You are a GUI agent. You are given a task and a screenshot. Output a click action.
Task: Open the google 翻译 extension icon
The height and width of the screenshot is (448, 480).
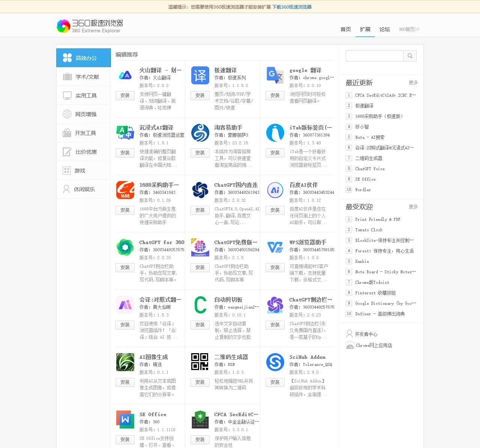pos(275,75)
